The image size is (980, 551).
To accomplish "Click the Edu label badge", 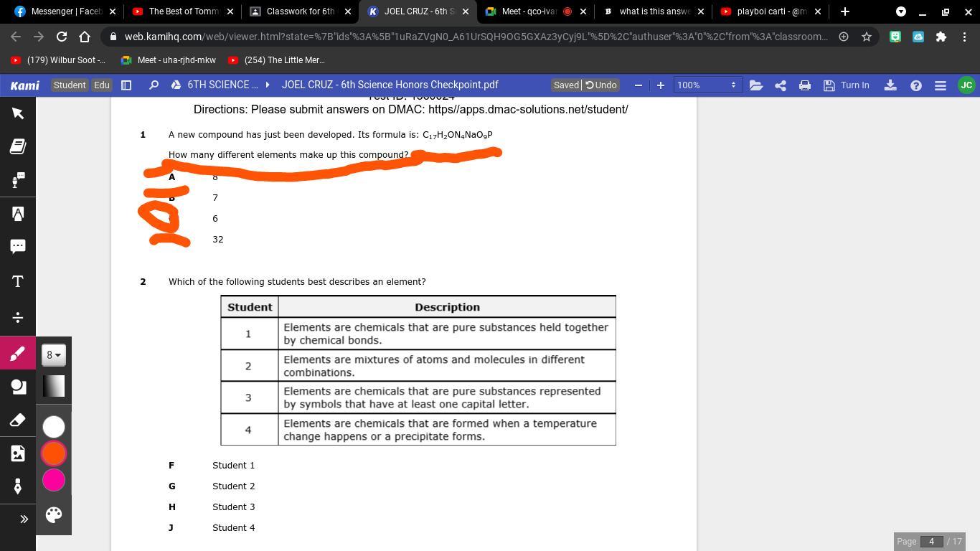I will (102, 85).
